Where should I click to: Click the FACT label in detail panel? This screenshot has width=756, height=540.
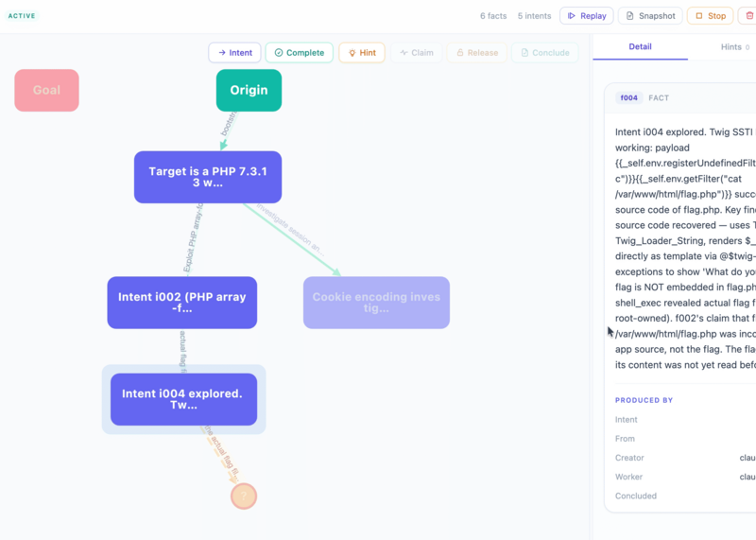click(x=659, y=98)
